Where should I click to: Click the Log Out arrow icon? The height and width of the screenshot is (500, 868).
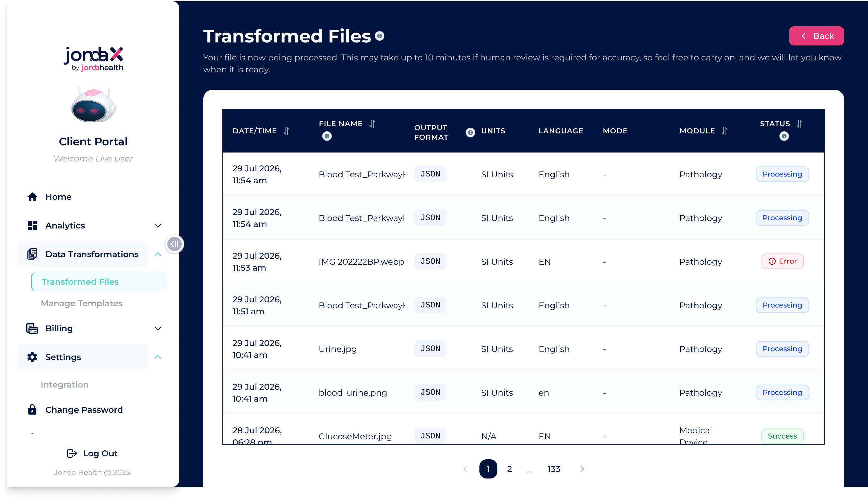pyautogui.click(x=72, y=453)
